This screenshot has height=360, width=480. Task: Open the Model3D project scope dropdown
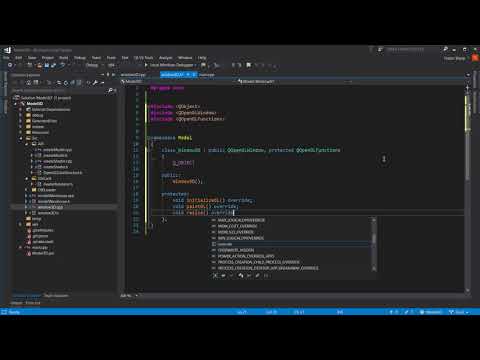[178, 81]
